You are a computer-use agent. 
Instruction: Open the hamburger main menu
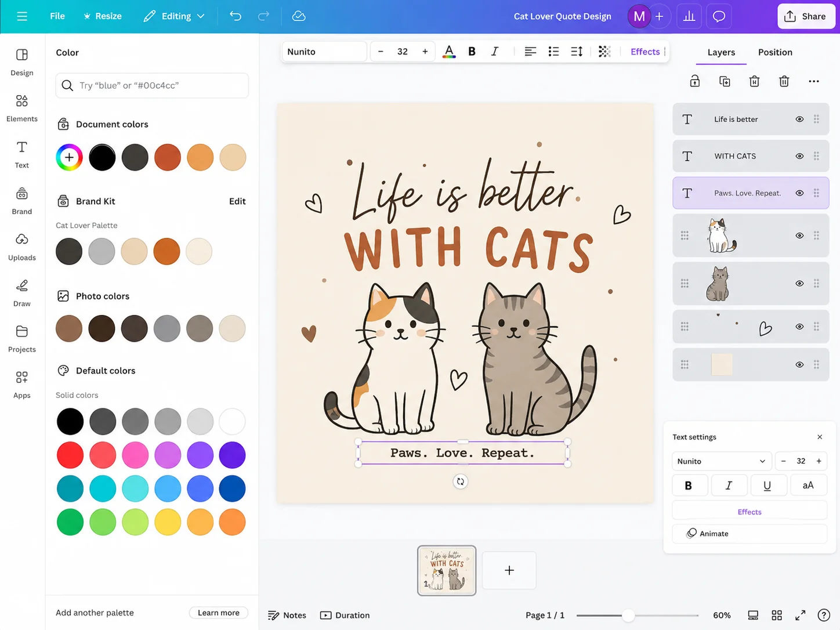[22, 16]
